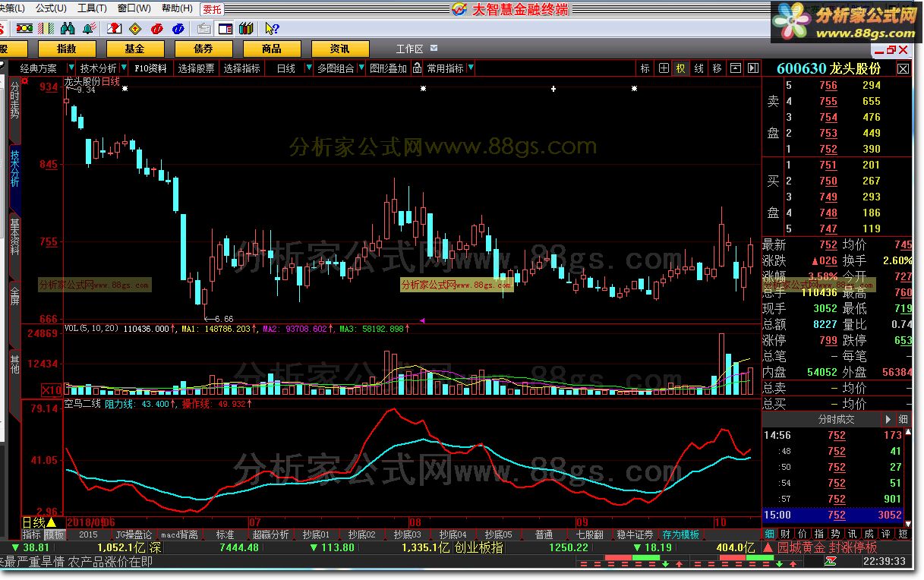
Task: Click the 委托 trade button
Action: tap(213, 9)
